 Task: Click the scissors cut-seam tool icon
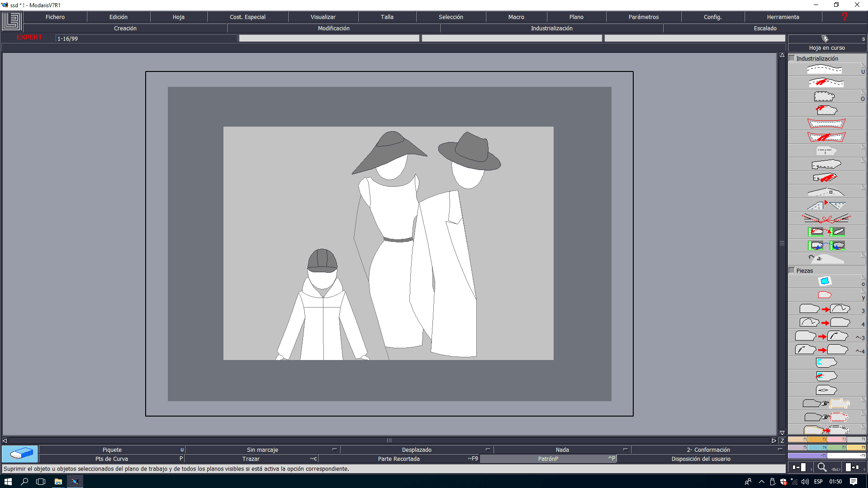tap(826, 219)
